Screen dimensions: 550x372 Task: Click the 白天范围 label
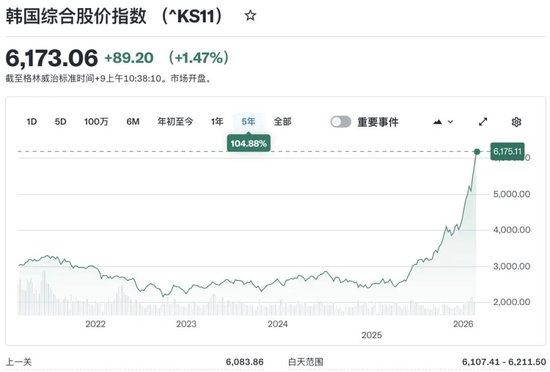point(306,362)
